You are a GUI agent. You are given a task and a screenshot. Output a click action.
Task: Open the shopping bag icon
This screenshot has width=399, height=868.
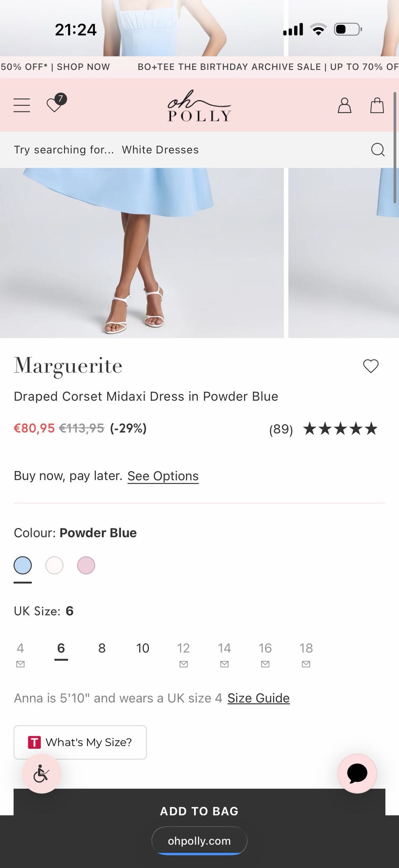click(x=377, y=105)
